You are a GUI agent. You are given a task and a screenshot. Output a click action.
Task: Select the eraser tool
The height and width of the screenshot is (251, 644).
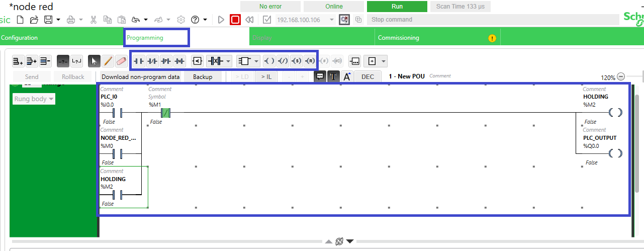pos(121,61)
